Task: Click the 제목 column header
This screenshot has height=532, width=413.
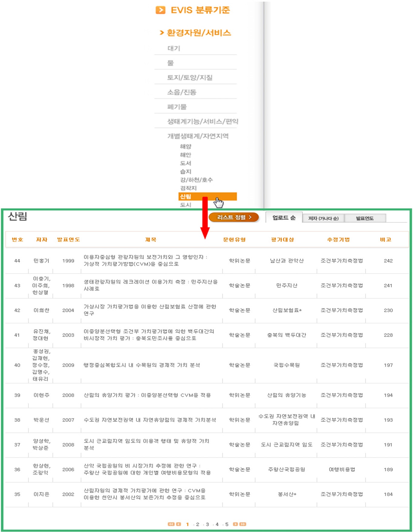Action: pos(151,239)
